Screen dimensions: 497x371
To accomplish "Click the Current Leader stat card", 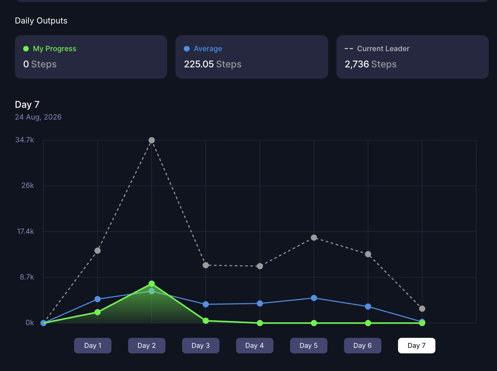I will (412, 57).
